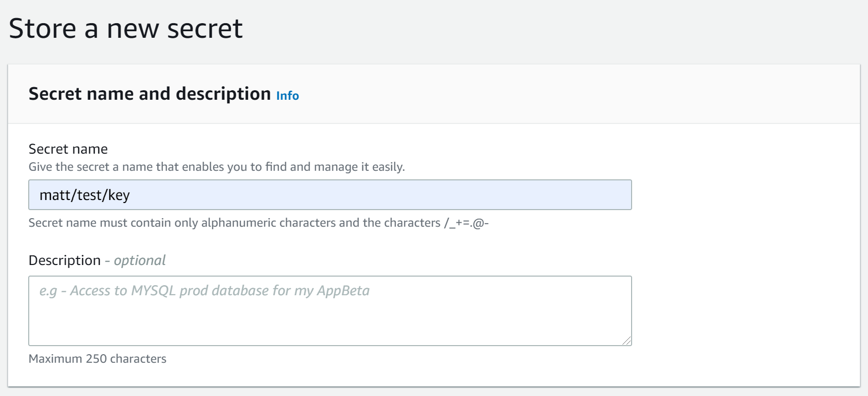Click the Maximum 250 characters hint text
Image resolution: width=868 pixels, height=396 pixels.
tap(98, 359)
